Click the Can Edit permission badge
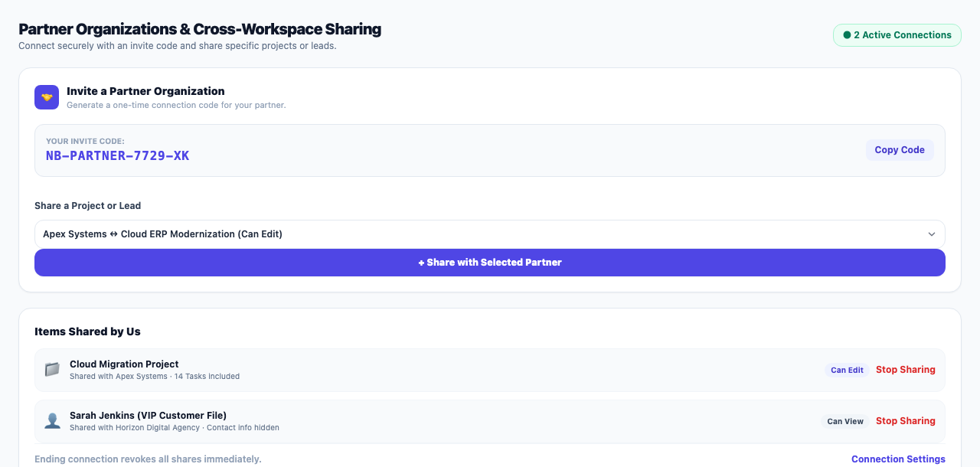 (x=847, y=370)
